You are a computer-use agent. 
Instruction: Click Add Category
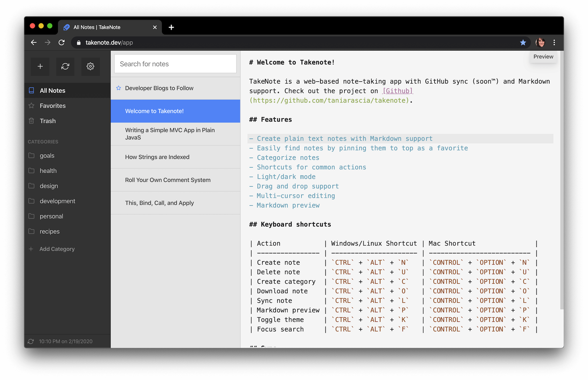click(x=57, y=249)
